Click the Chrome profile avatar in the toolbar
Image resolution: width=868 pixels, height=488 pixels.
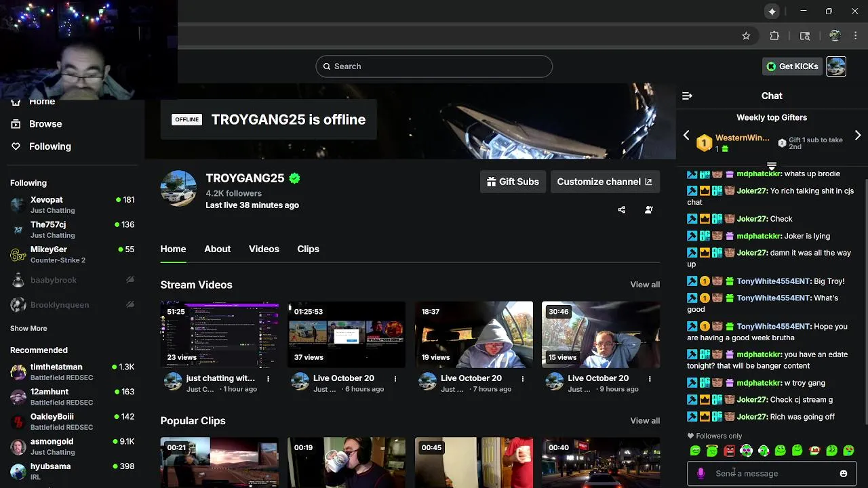point(835,36)
